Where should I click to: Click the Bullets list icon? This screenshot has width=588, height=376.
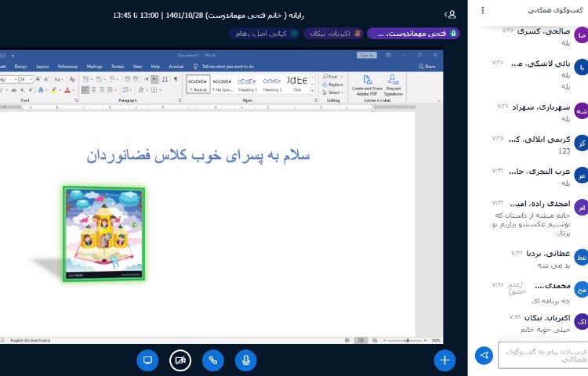[x=85, y=79]
